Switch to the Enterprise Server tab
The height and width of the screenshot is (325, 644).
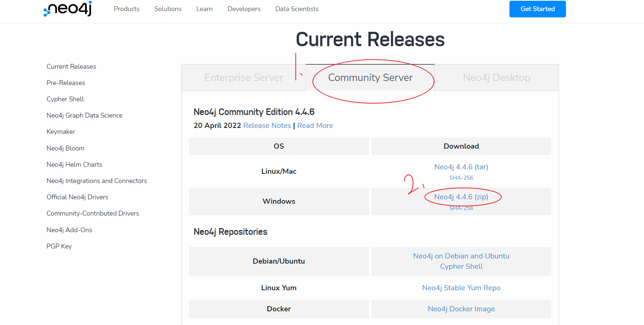(x=244, y=78)
